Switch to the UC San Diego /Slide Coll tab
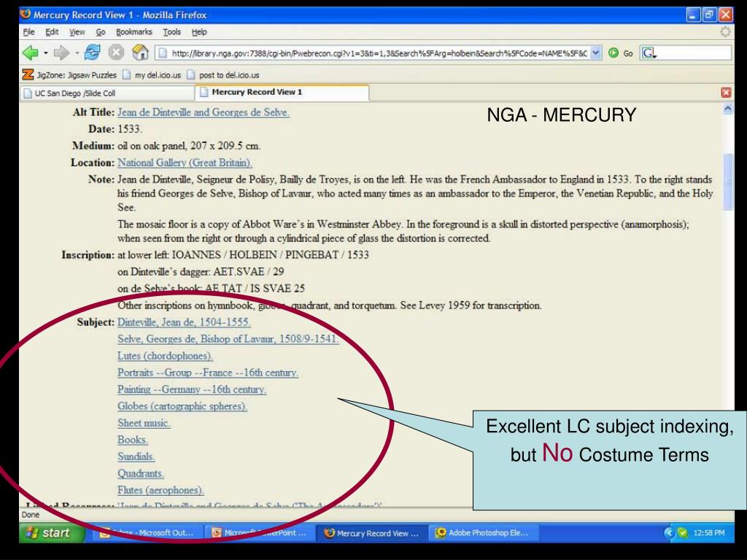This screenshot has width=747, height=560. click(x=107, y=93)
